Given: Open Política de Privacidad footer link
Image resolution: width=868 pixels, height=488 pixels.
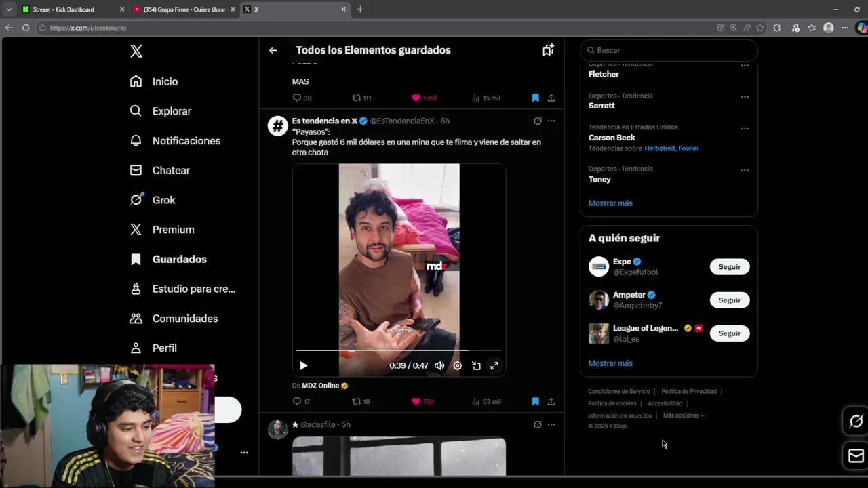Looking at the screenshot, I should [x=689, y=391].
